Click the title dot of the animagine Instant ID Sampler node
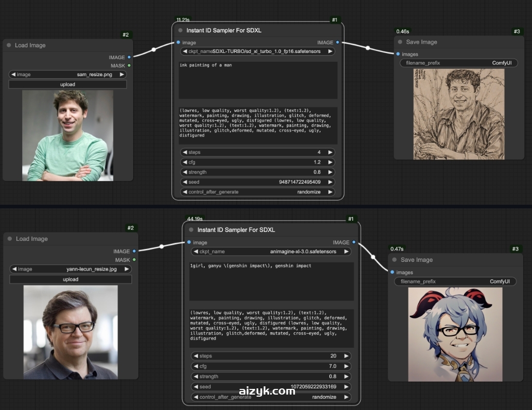Viewport: 532px width, 410px height. tap(191, 230)
